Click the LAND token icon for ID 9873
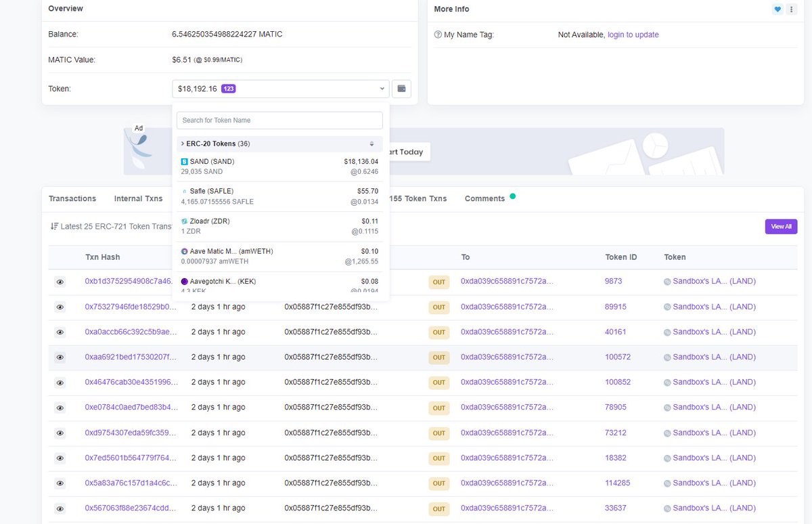The width and height of the screenshot is (812, 524). [x=667, y=282]
